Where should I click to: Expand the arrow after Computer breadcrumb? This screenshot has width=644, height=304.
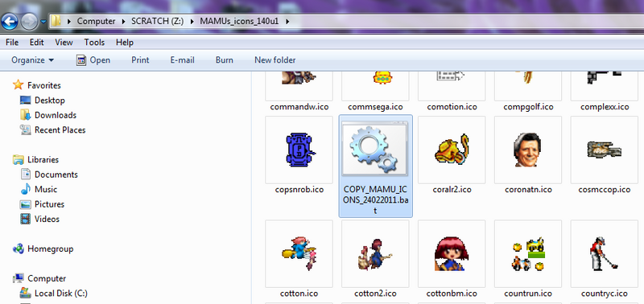coord(123,22)
